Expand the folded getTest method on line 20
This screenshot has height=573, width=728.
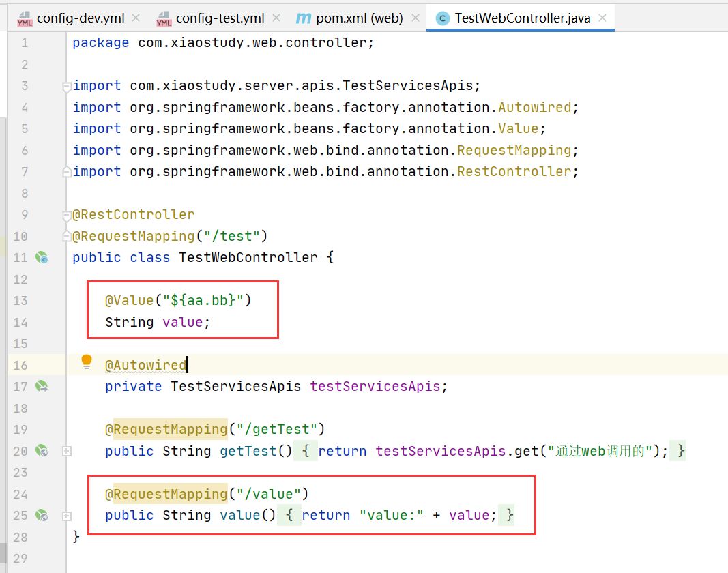click(x=67, y=451)
